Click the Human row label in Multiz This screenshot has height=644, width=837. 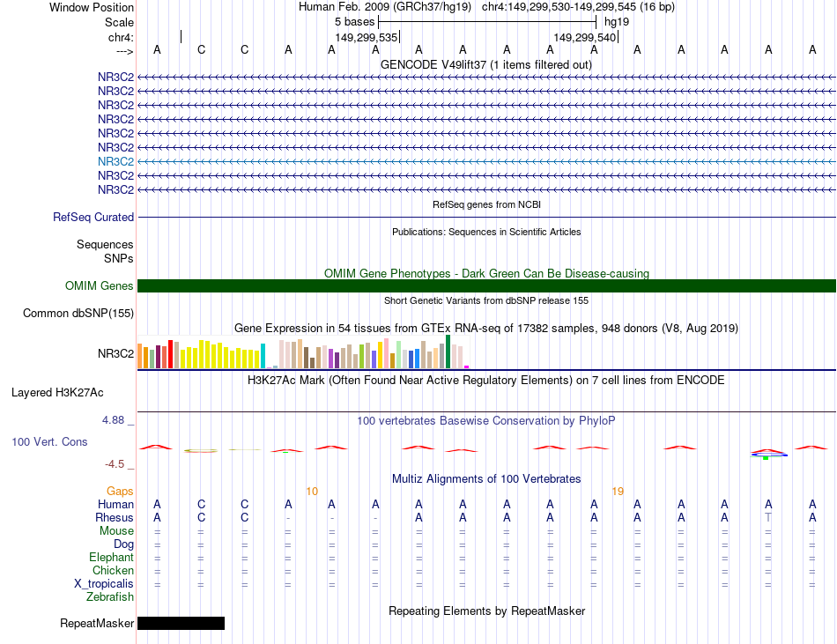coord(115,504)
